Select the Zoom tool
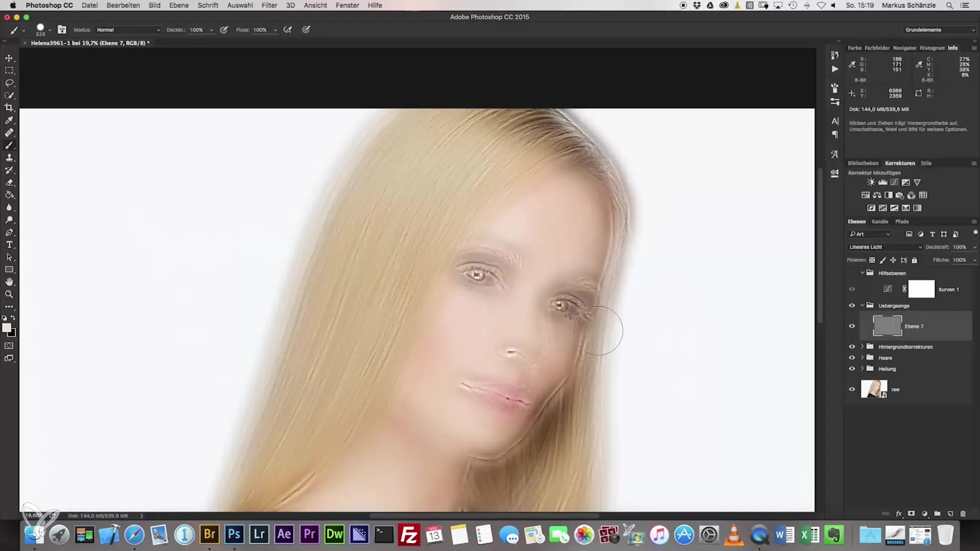This screenshot has width=980, height=551. [9, 294]
